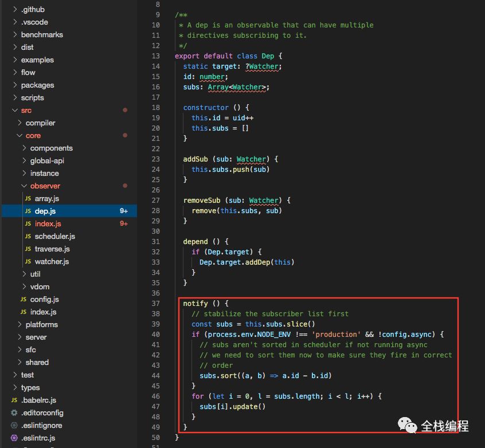The image size is (485, 448).
Task: Click line number 13 in gutter
Action: pyautogui.click(x=155, y=56)
